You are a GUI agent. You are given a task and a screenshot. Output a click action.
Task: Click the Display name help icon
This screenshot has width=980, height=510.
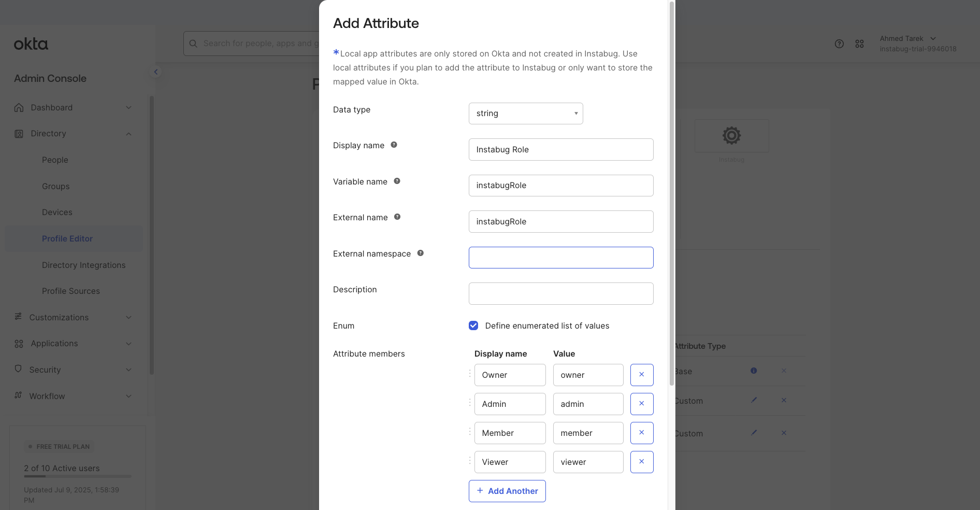coord(394,145)
